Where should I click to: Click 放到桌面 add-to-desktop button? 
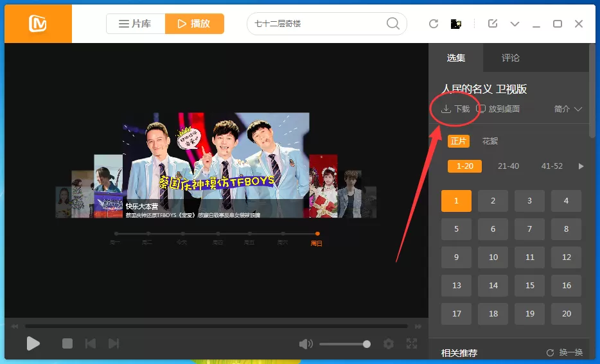[x=498, y=109]
